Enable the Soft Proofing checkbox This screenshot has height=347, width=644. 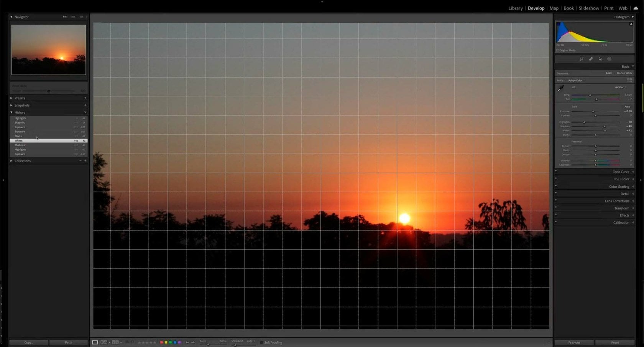262,342
